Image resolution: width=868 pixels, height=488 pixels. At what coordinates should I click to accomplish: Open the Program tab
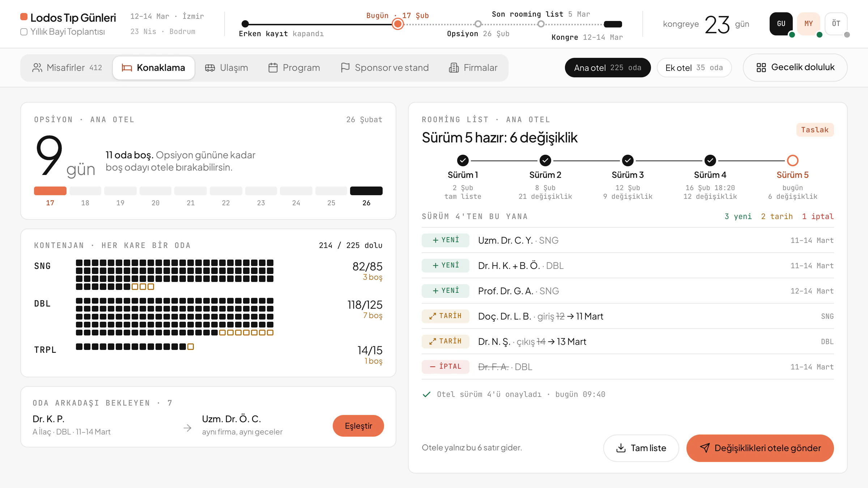294,68
